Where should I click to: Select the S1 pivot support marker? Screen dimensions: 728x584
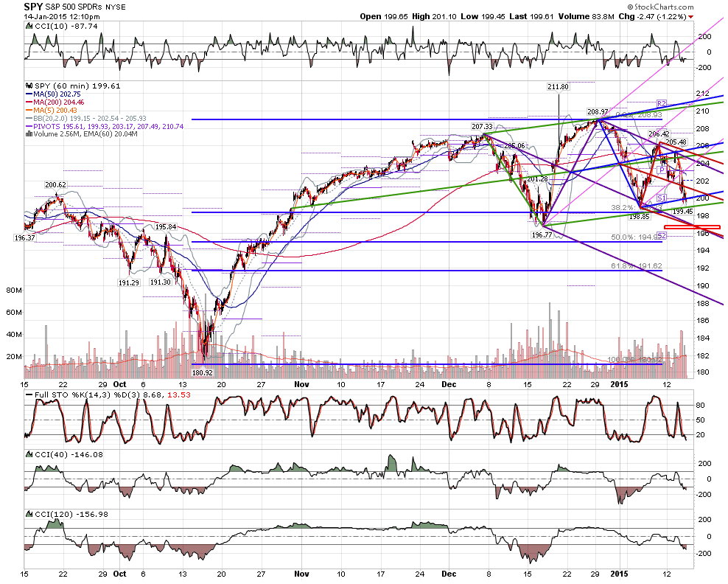tap(662, 198)
